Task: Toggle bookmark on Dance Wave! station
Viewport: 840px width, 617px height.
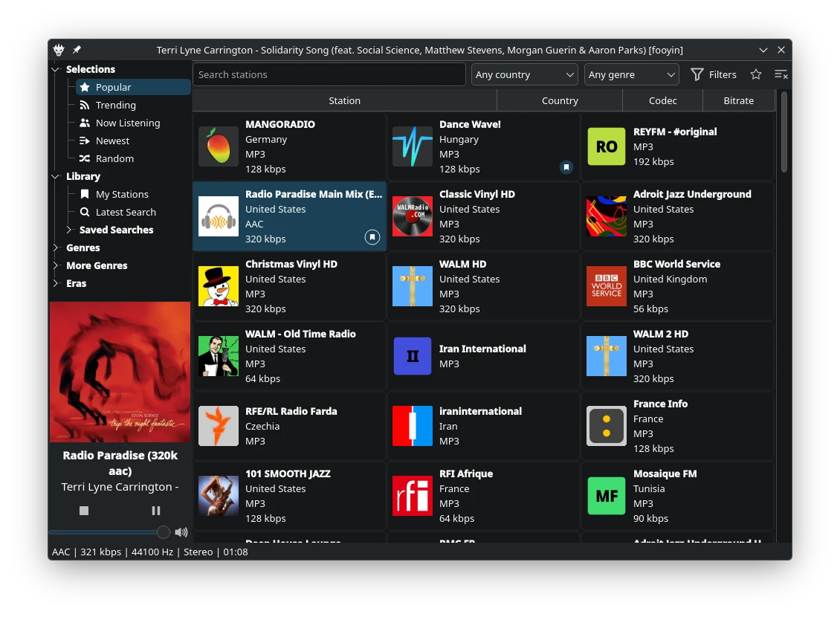Action: [566, 167]
